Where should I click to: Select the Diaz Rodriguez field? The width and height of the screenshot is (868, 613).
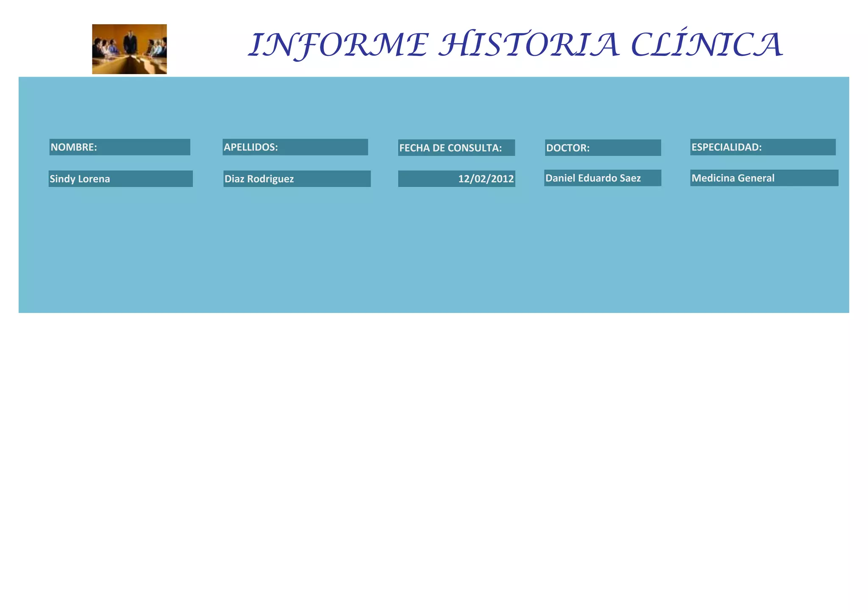tap(297, 179)
